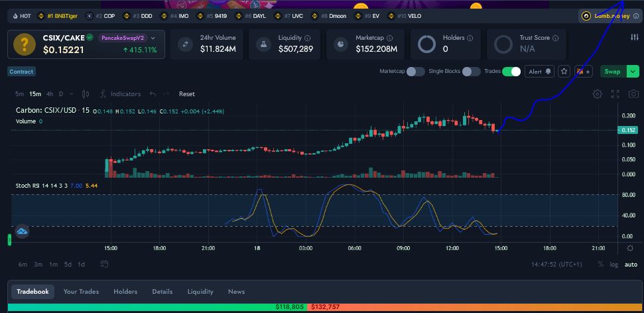Select the D chart interval
Image resolution: width=644 pixels, height=313 pixels.
point(61,94)
